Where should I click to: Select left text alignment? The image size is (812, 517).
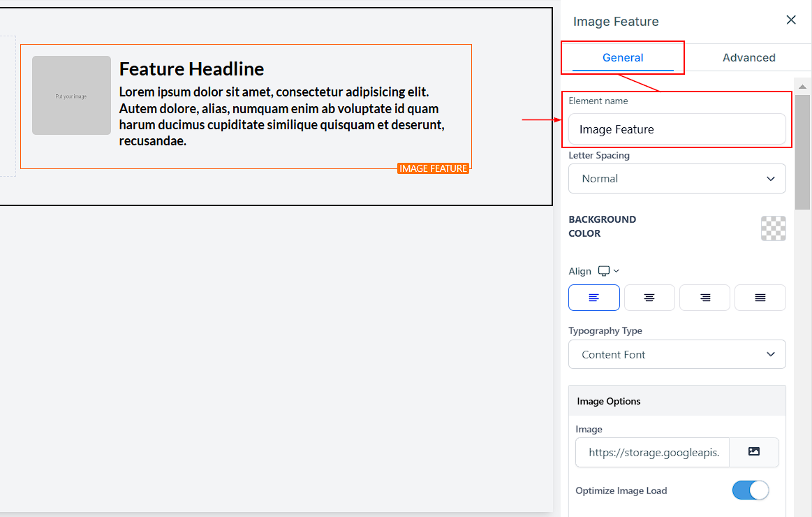[x=593, y=298]
